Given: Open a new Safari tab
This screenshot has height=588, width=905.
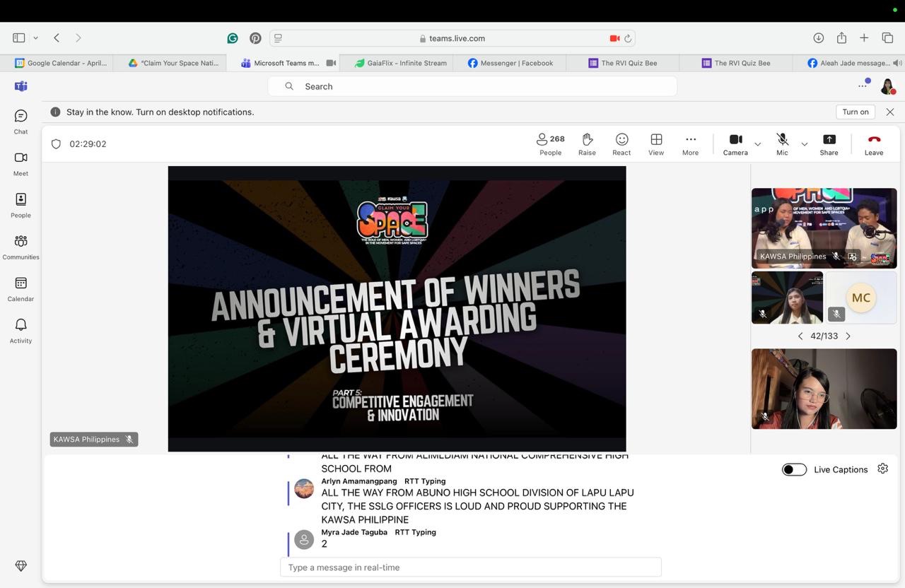Looking at the screenshot, I should coord(864,38).
